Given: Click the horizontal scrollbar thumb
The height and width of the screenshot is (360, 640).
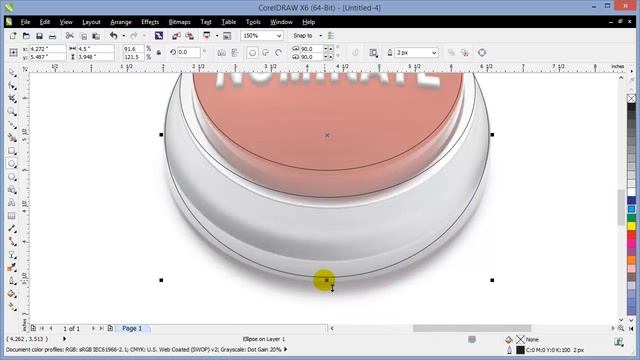Looking at the screenshot, I should click(x=471, y=328).
